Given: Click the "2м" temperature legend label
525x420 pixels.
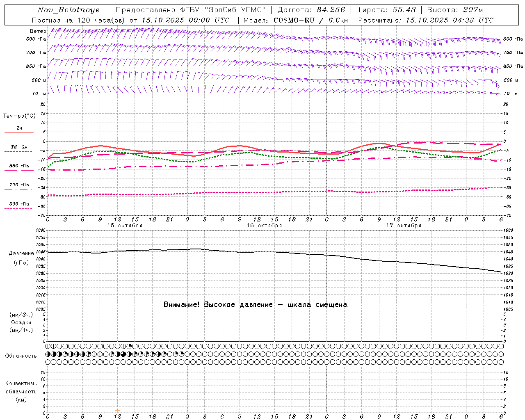Looking at the screenshot, I should pyautogui.click(x=19, y=128).
